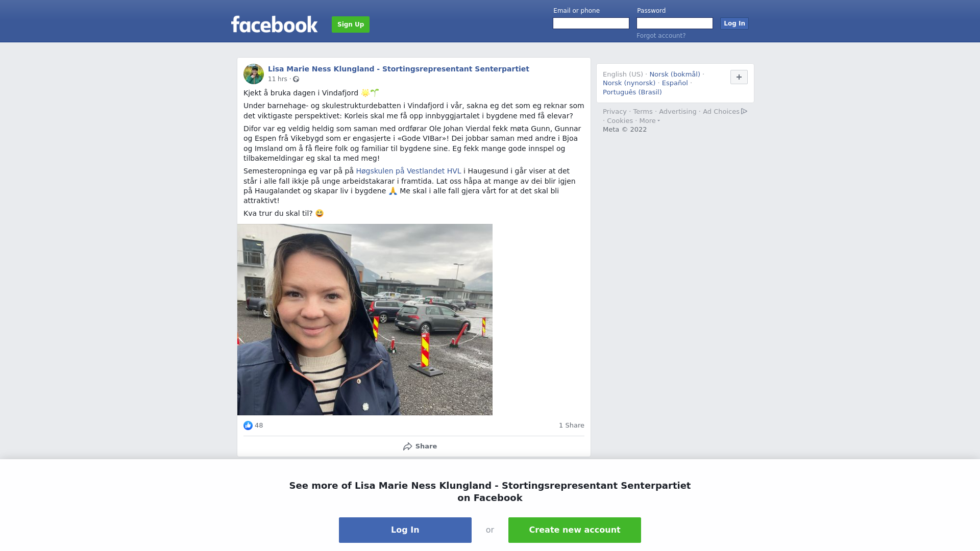Expand the More footer dropdown
This screenshot has height=551, width=980.
click(x=650, y=121)
